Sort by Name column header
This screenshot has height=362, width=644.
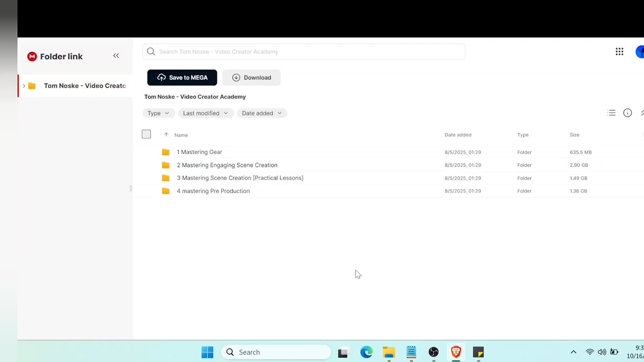coord(181,135)
